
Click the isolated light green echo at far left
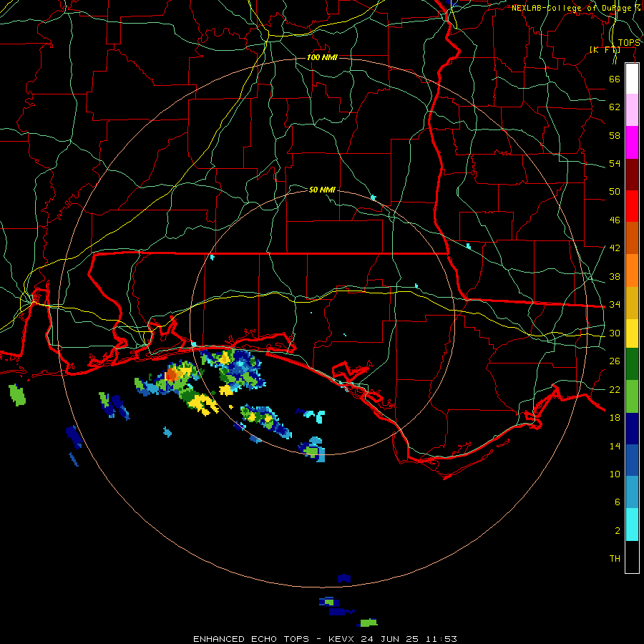[17, 395]
